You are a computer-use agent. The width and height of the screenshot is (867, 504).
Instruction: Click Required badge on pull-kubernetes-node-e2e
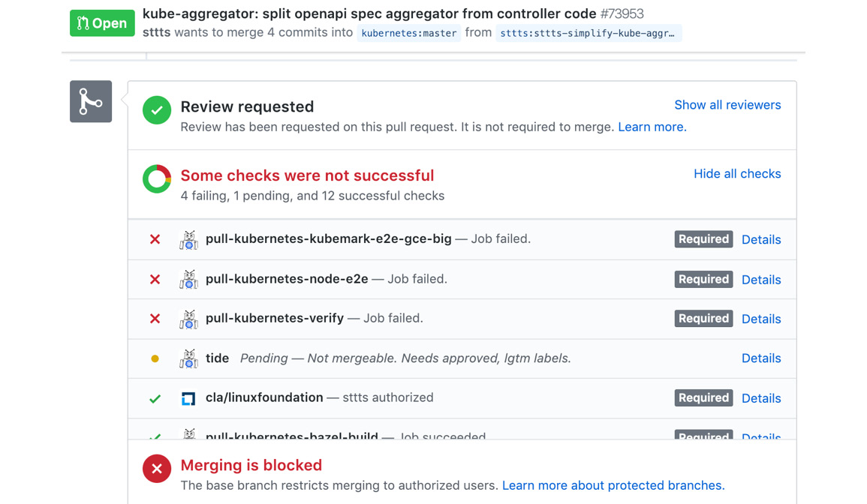703,279
